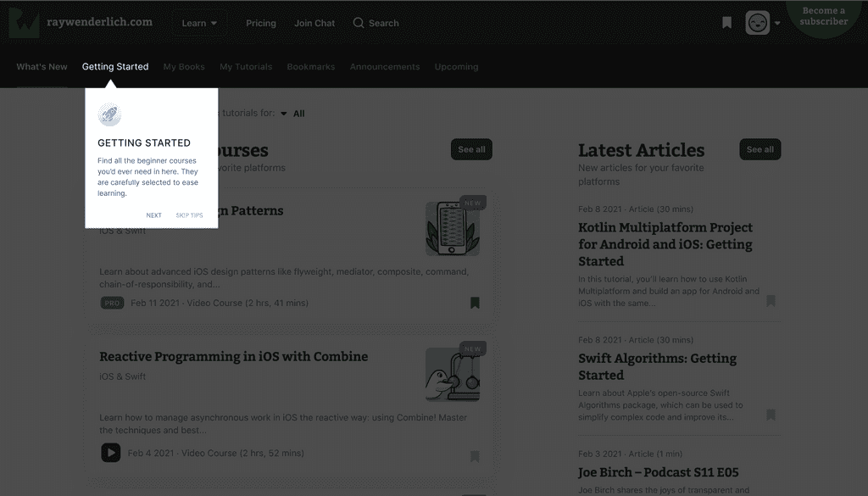
Task: Switch to the What's New tab
Action: pos(42,66)
